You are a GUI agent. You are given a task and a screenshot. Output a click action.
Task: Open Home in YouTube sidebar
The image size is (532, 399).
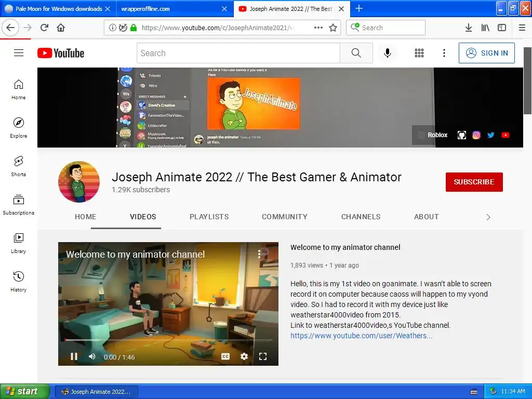(x=19, y=89)
